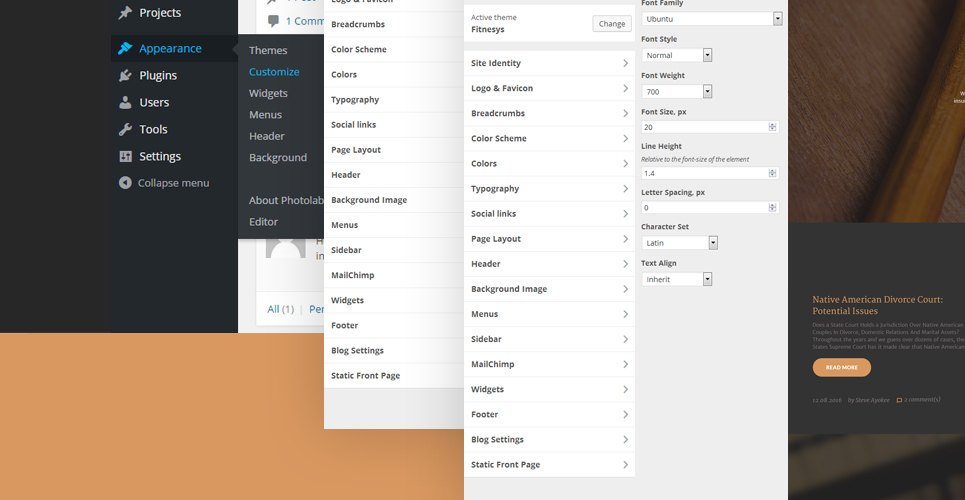Click the Projects pin icon
This screenshot has height=500, width=965.
coord(125,12)
